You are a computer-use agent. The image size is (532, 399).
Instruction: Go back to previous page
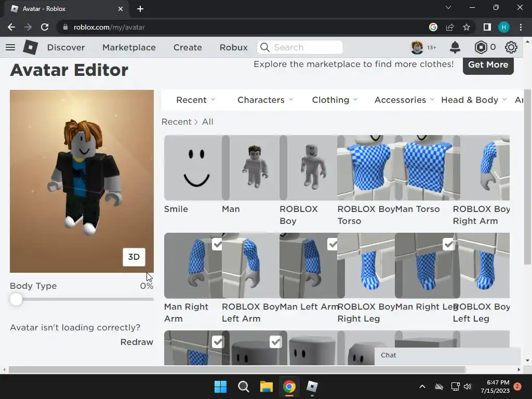point(11,27)
